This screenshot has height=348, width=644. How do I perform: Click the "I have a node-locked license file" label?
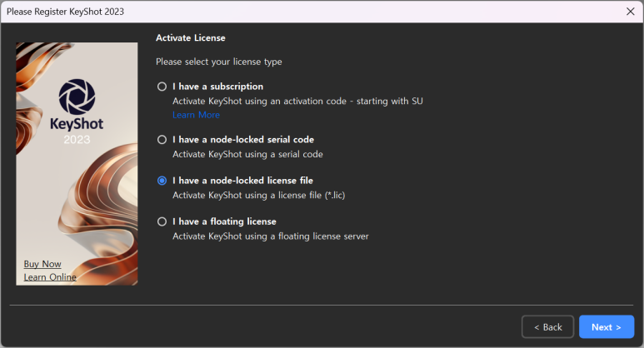pyautogui.click(x=242, y=181)
